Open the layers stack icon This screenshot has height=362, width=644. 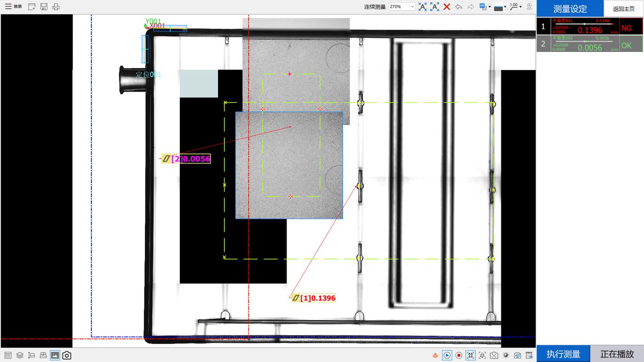[20, 355]
